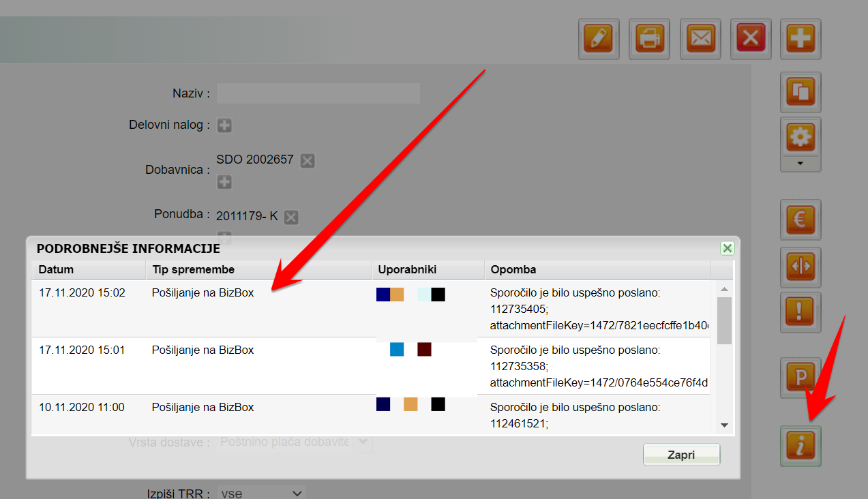Click the printer icon
This screenshot has height=499, width=868.
point(649,39)
